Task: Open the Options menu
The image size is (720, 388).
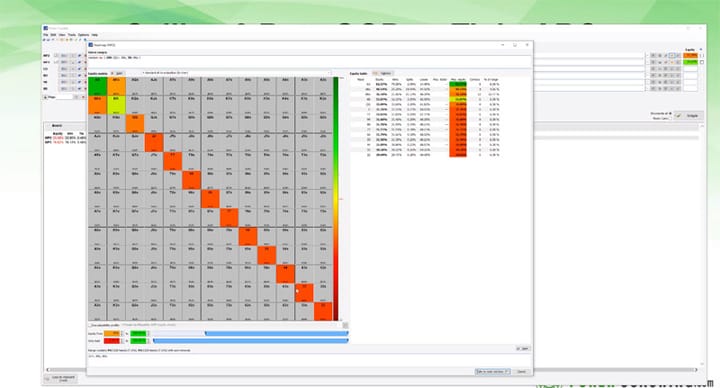Action: point(83,35)
